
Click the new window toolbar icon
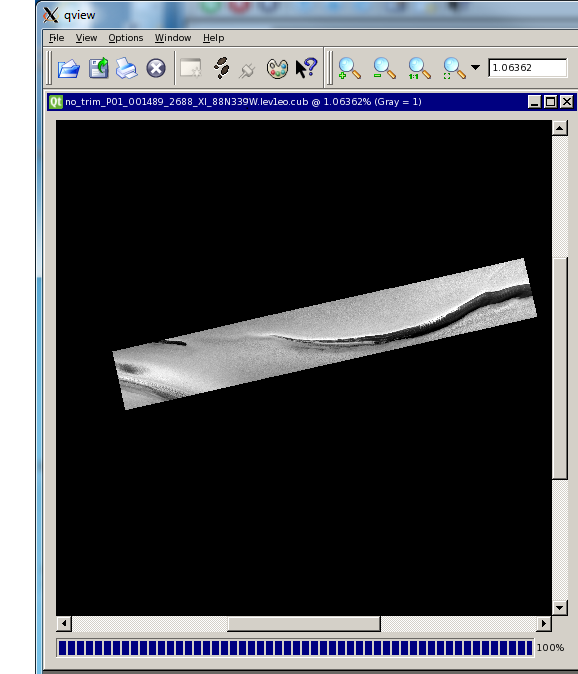tap(191, 68)
